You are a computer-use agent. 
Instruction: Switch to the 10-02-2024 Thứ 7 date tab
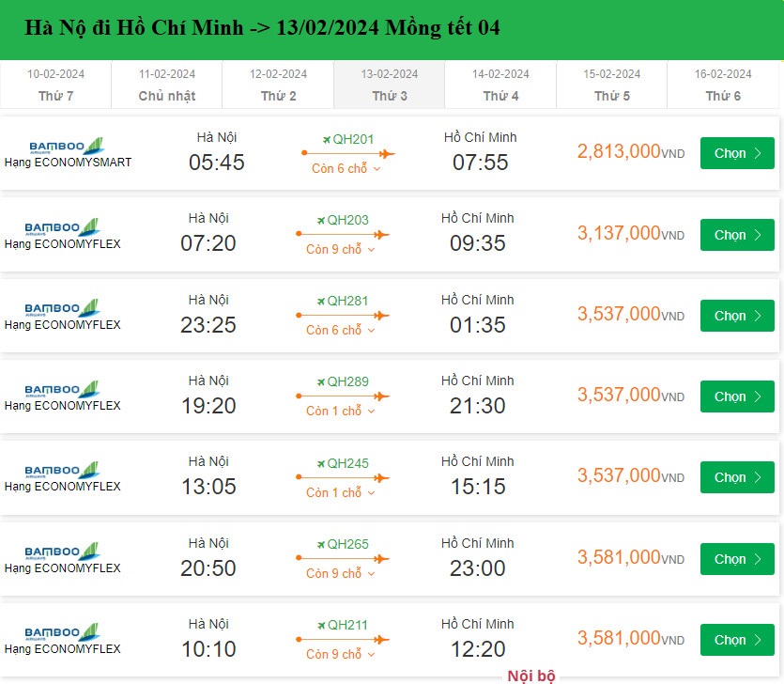(x=55, y=85)
